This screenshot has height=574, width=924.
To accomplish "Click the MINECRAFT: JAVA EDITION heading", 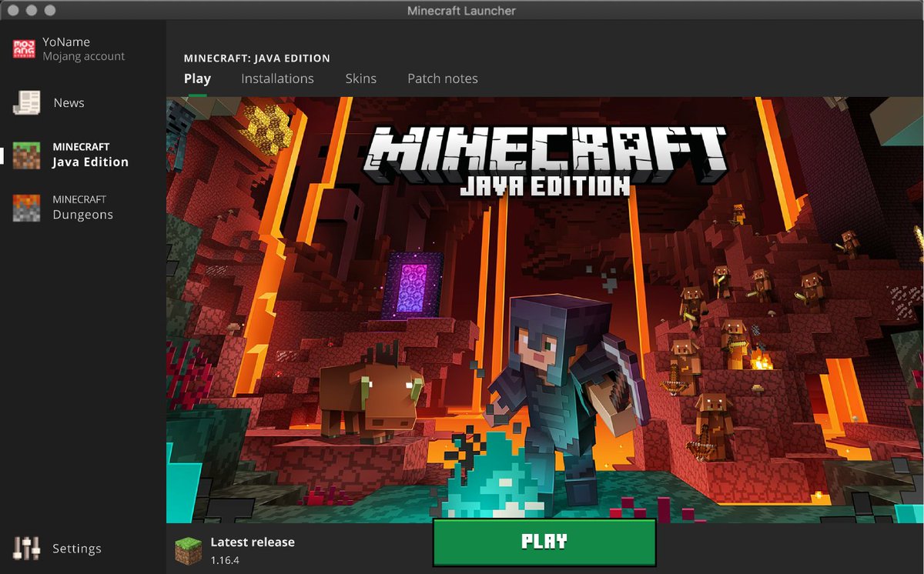I will coord(257,58).
